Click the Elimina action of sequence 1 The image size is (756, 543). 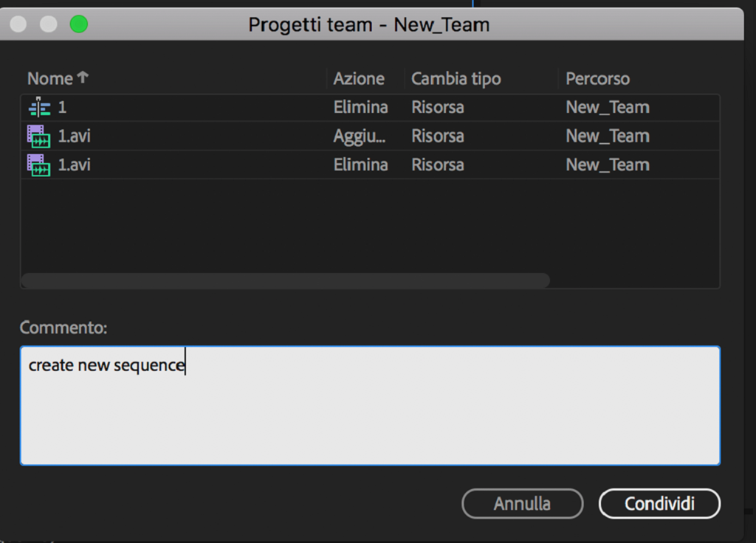(x=360, y=108)
